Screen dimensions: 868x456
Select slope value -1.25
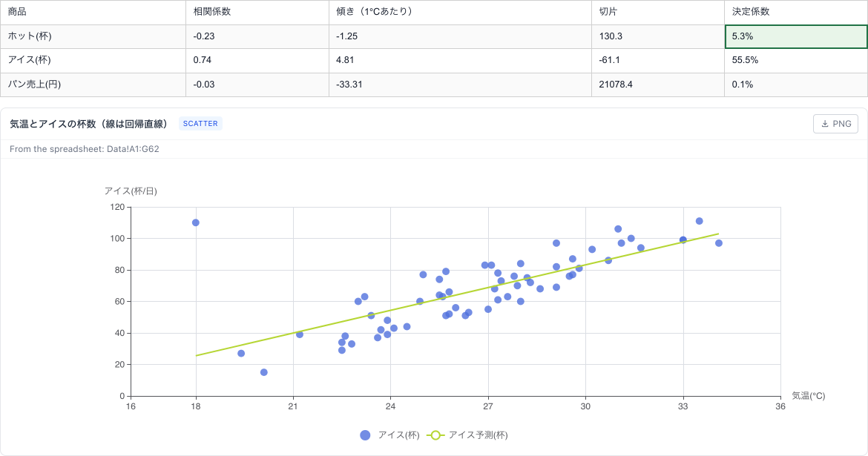[460, 36]
